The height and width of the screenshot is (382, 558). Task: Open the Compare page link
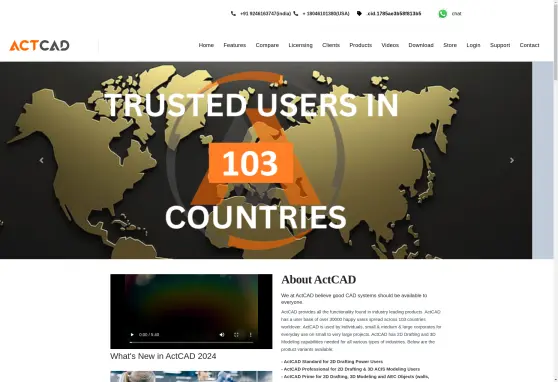tap(267, 45)
